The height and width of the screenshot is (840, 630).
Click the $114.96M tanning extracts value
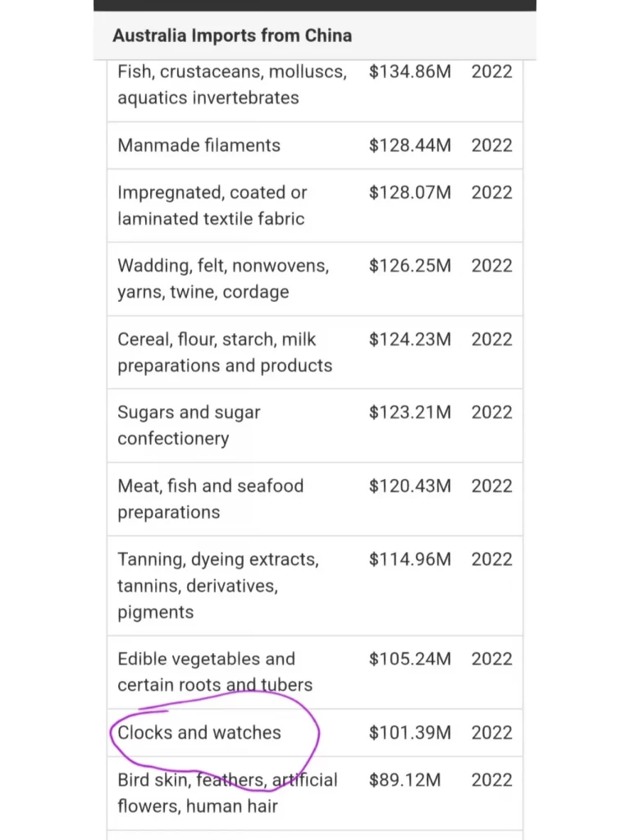click(410, 559)
